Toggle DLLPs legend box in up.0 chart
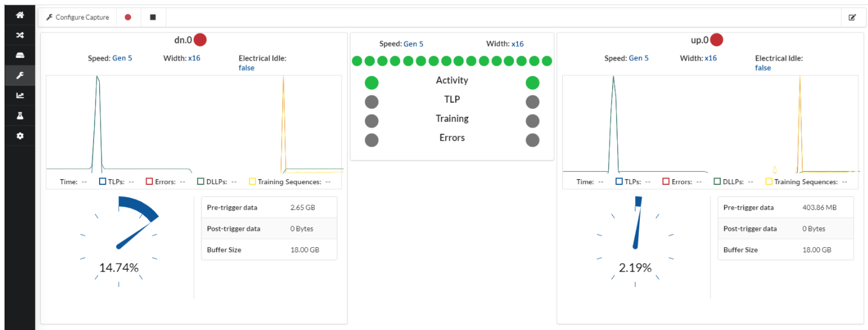Viewport: 868px width, 330px height. coord(717,182)
